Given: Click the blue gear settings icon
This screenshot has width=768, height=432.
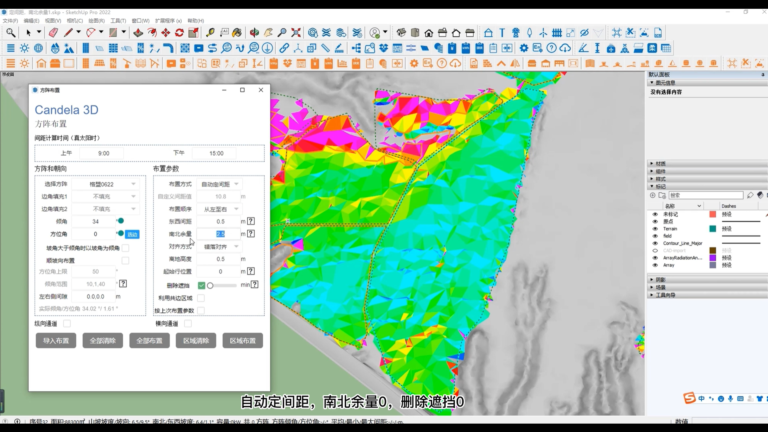Looking at the screenshot, I should pyautogui.click(x=524, y=48).
